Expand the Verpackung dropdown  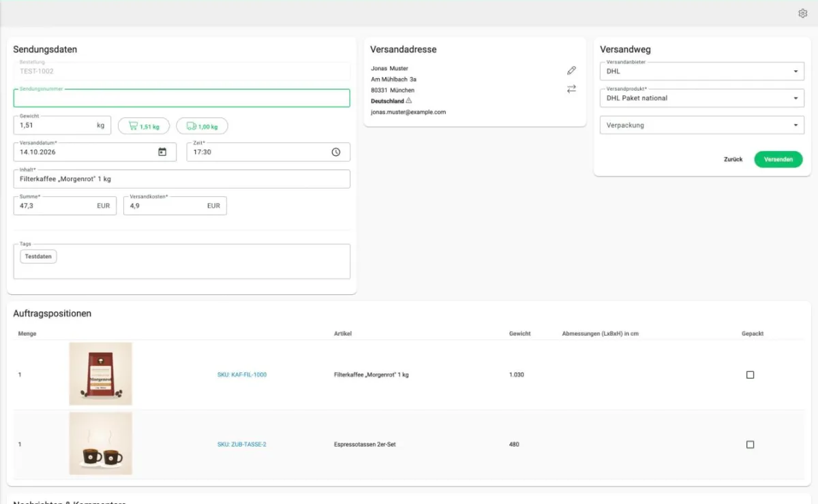702,125
